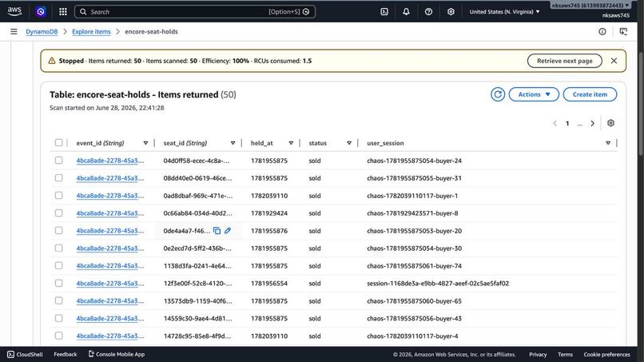Select row with seat 12f3e00f-52c8
This screenshot has height=362, width=644.
click(59, 283)
